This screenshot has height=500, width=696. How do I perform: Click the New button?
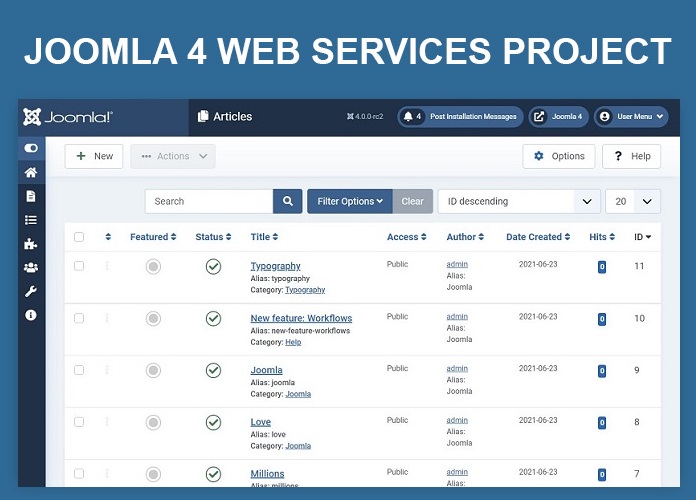94,156
